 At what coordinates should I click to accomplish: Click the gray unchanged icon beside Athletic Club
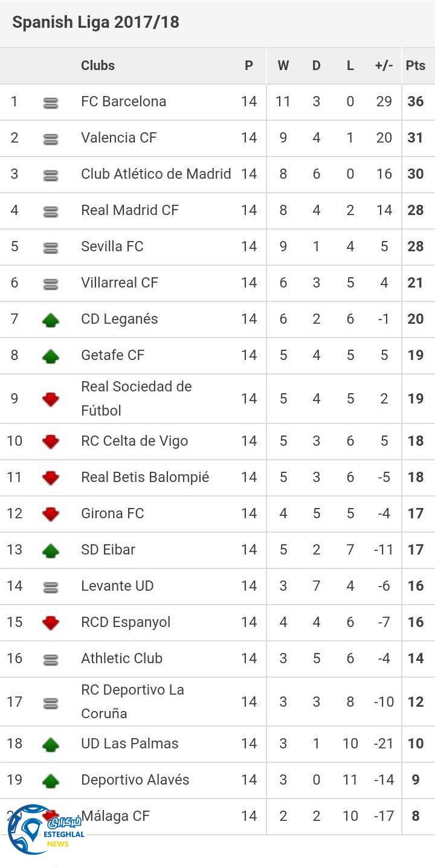pos(51,660)
